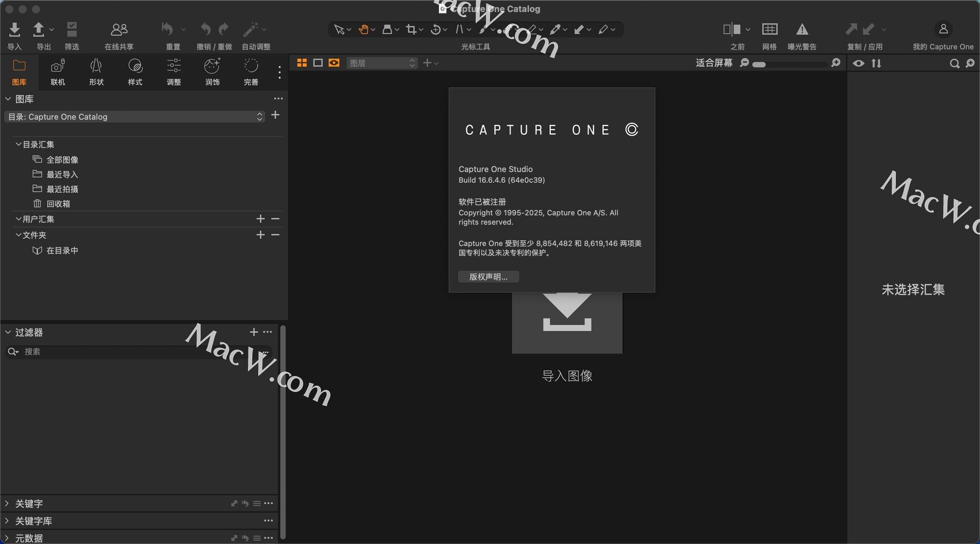Open the Export dropdown arrow
Screen dimensions: 980x544
click(52, 30)
